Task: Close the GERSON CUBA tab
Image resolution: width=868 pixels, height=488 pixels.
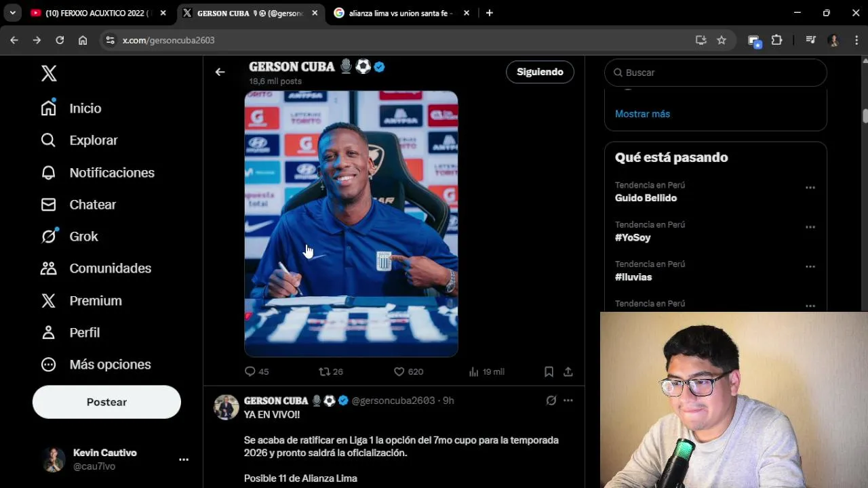Action: click(315, 13)
